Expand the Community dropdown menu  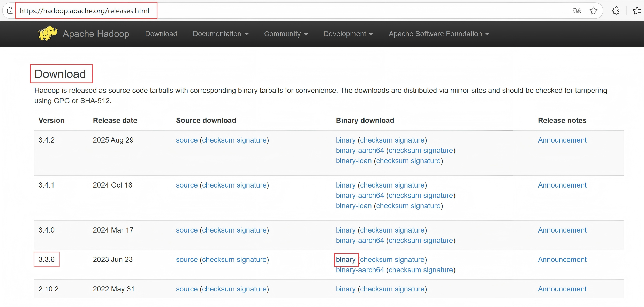coord(286,34)
